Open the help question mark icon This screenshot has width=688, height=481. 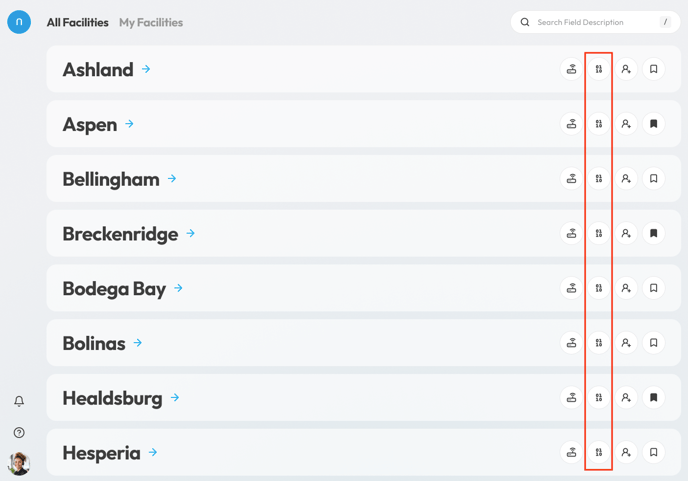[x=19, y=433]
